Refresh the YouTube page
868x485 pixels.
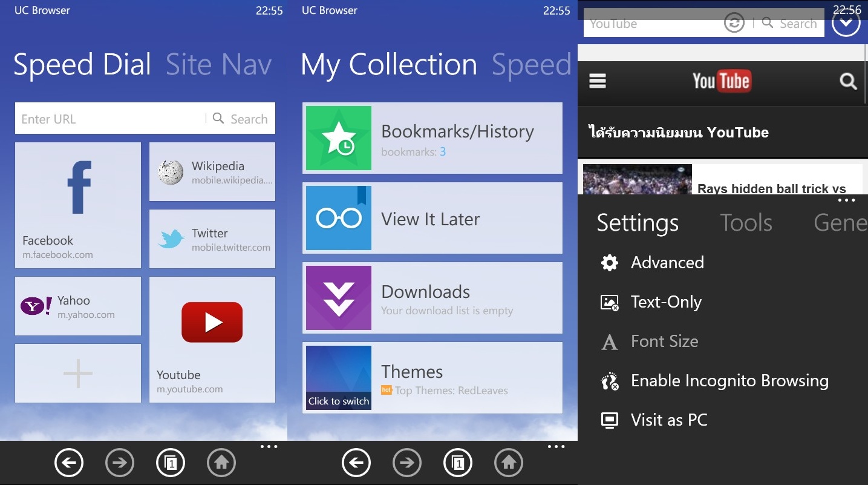(x=734, y=24)
